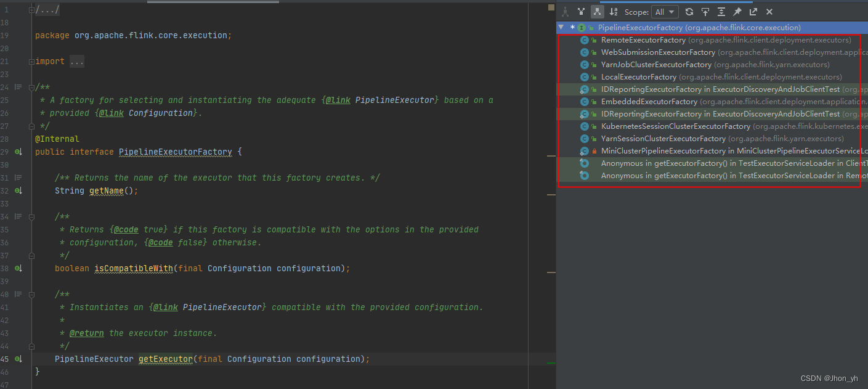Expand all nodes in hierarchy

pyautogui.click(x=721, y=12)
